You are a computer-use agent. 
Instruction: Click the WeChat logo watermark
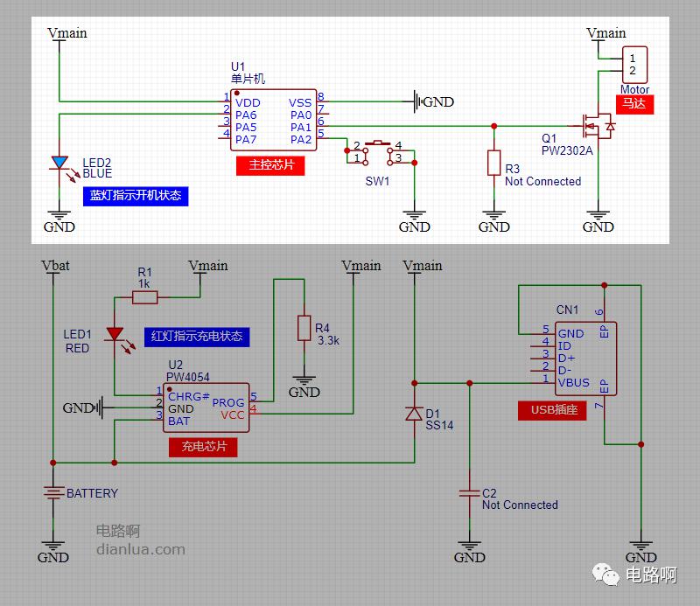coord(605,574)
